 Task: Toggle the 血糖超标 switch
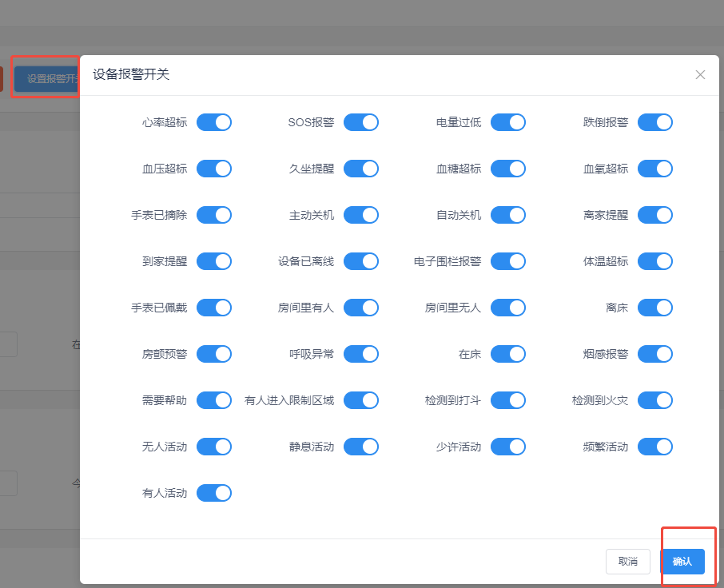[x=508, y=169]
